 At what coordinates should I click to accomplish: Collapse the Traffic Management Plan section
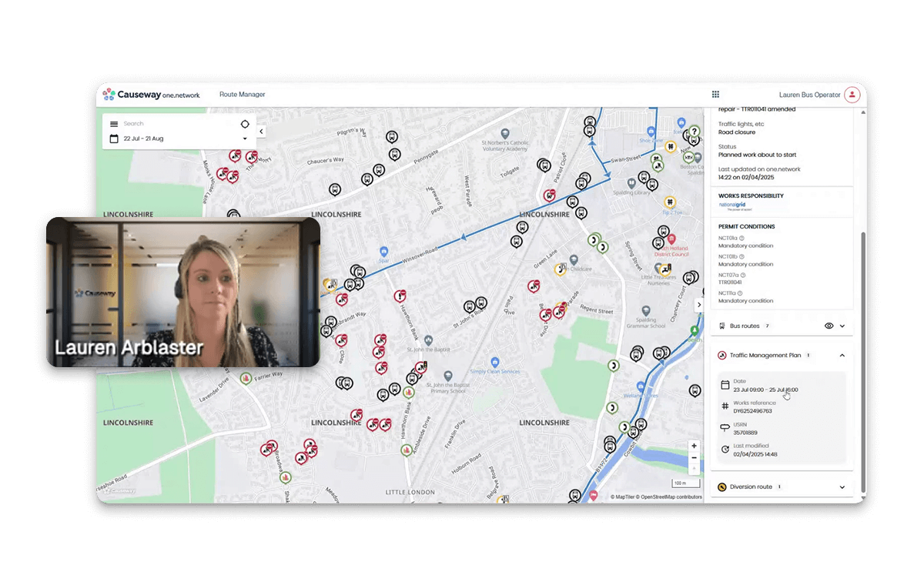pos(842,356)
